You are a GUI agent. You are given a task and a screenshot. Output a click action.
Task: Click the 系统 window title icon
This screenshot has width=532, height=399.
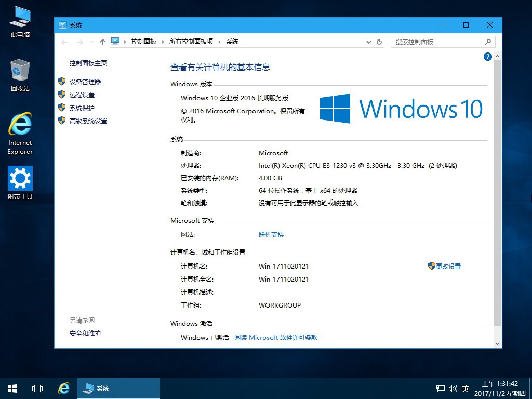pyautogui.click(x=62, y=25)
